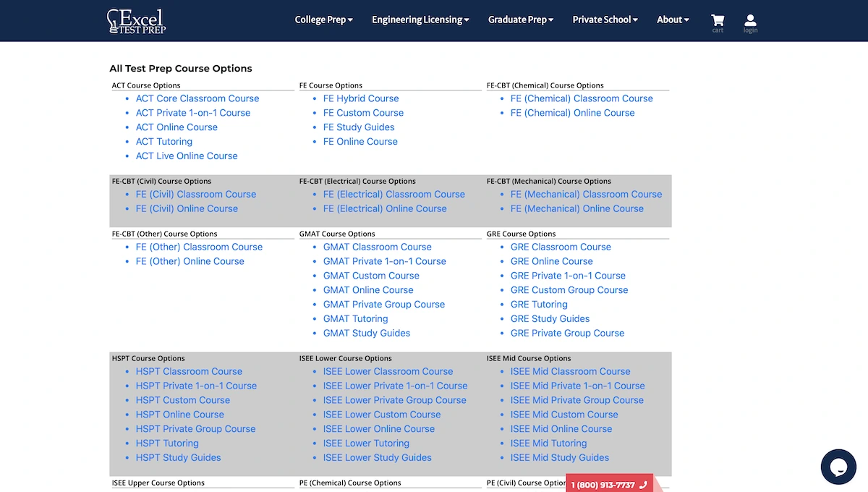The image size is (868, 492).
Task: Open the Private School menu
Action: [605, 20]
